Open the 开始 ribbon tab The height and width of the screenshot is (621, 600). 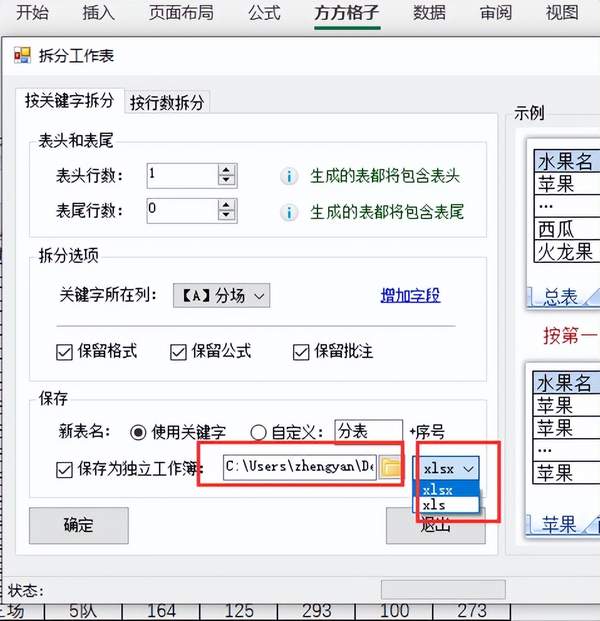tap(32, 13)
